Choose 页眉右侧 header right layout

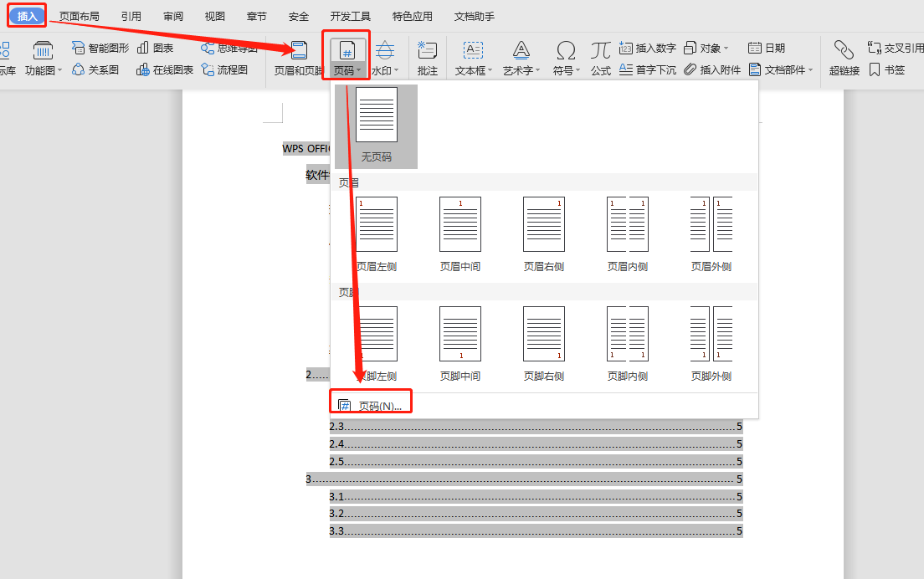pos(544,234)
